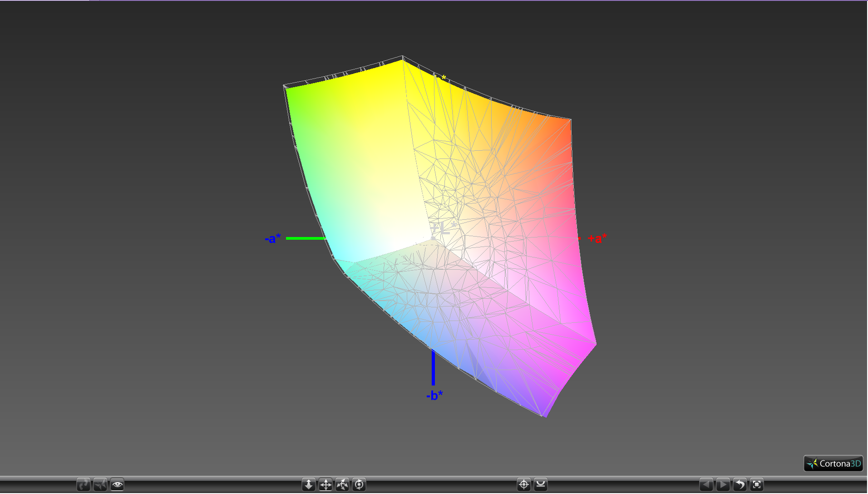The image size is (868, 494).
Task: Activate the Pan four-arrow tool
Action: click(325, 485)
